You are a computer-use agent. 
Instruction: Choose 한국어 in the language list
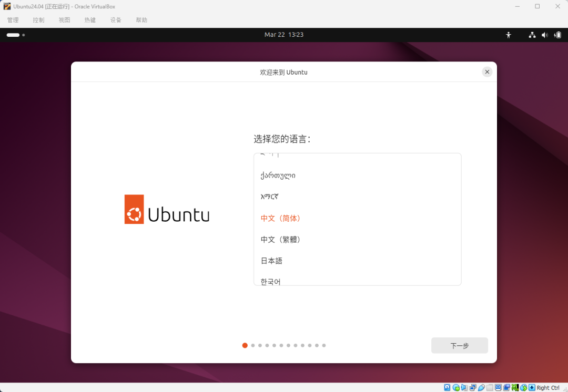(x=269, y=281)
